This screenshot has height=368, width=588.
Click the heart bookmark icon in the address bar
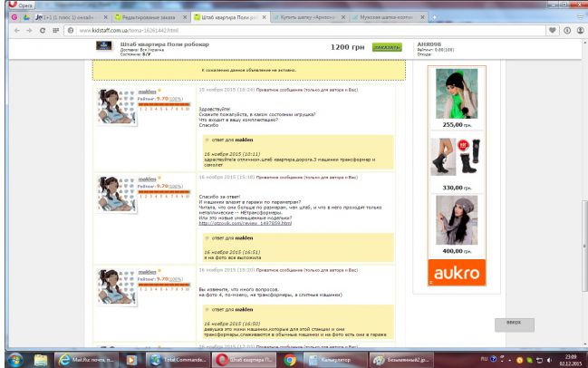coord(552,30)
